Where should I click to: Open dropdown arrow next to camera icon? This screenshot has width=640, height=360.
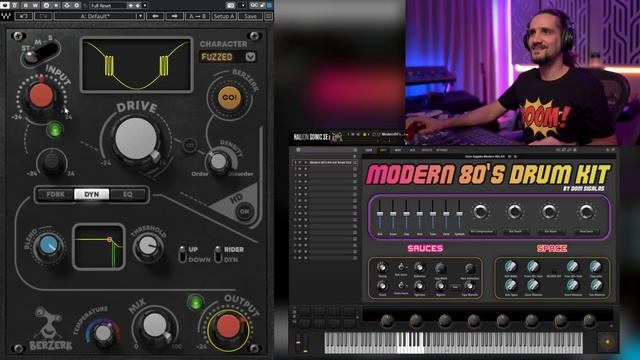(243, 5)
